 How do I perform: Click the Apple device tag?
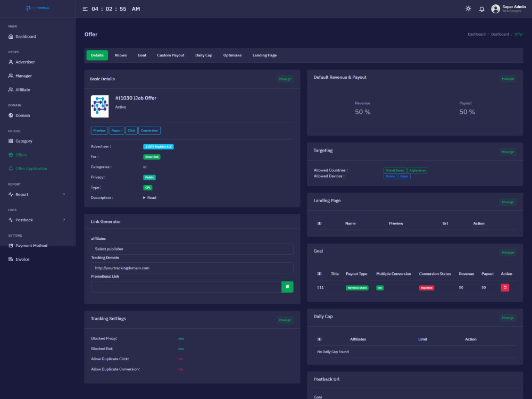click(404, 177)
